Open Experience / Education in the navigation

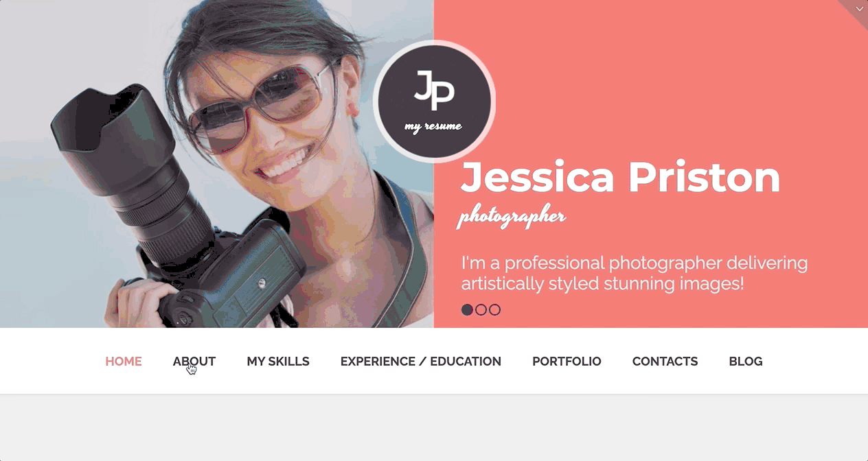[421, 362]
